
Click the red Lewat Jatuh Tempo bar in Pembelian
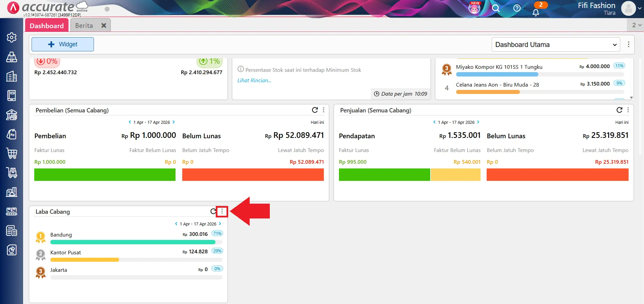click(x=253, y=174)
